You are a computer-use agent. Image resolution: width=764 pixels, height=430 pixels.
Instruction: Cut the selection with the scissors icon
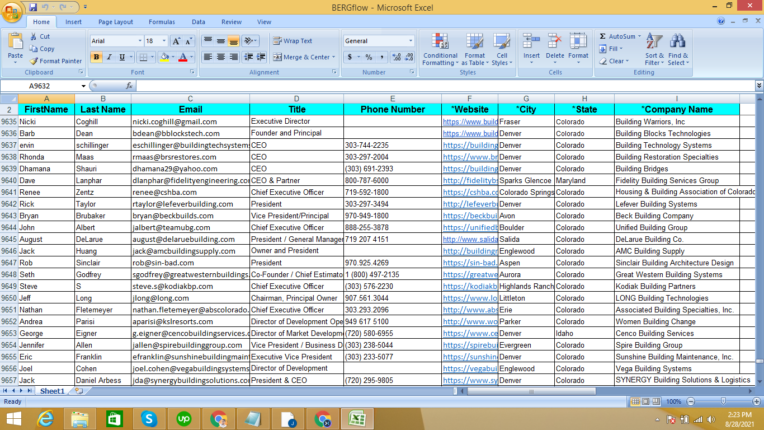34,37
